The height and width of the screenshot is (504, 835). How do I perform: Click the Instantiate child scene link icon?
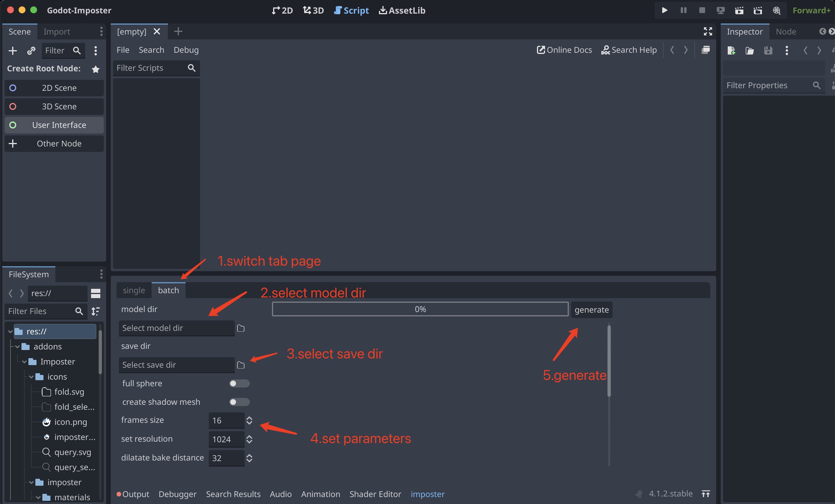click(31, 50)
